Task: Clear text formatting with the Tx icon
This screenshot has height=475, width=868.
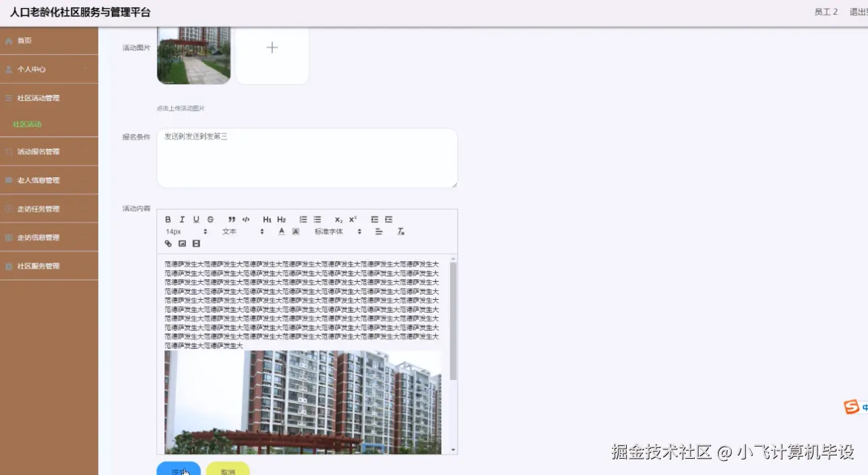Action: point(401,232)
